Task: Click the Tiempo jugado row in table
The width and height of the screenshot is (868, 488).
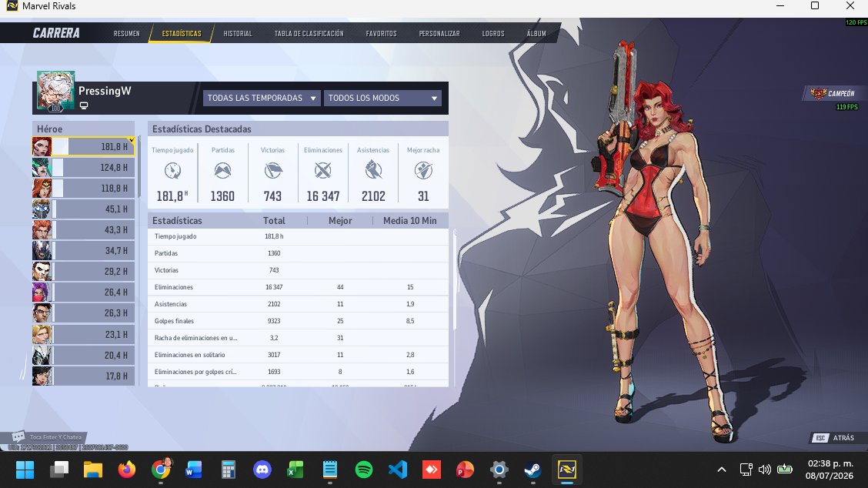Action: (x=298, y=236)
